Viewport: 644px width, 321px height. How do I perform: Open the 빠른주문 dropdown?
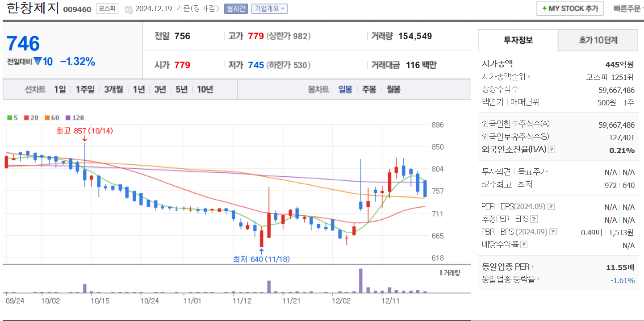(x=628, y=8)
